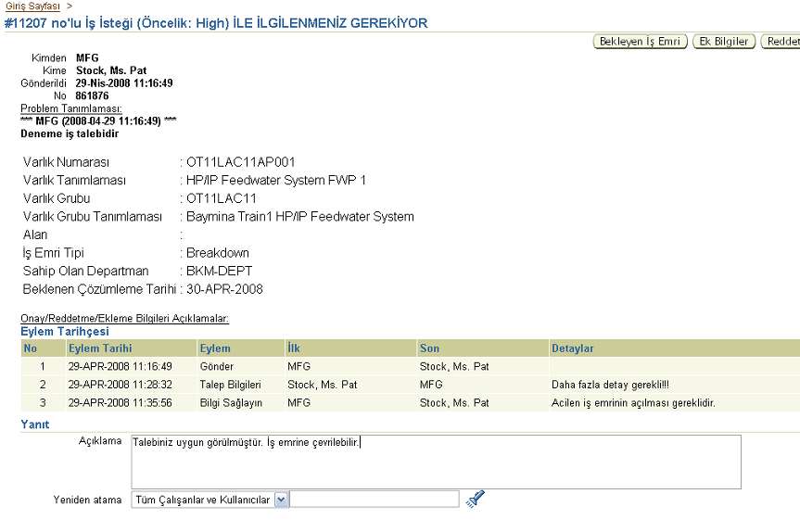
Task: Click the asset number OT11LAC11AP001 value
Action: click(241, 162)
